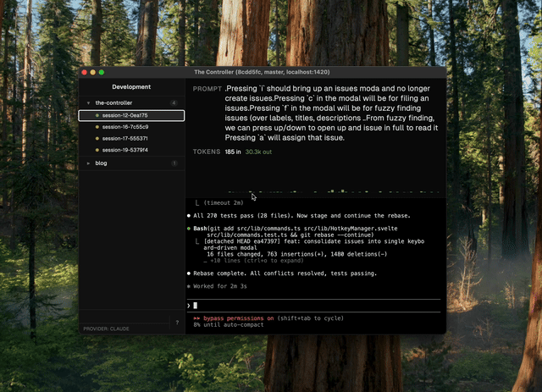Click the TOKENS label
This screenshot has height=392, width=542.
[x=207, y=152]
